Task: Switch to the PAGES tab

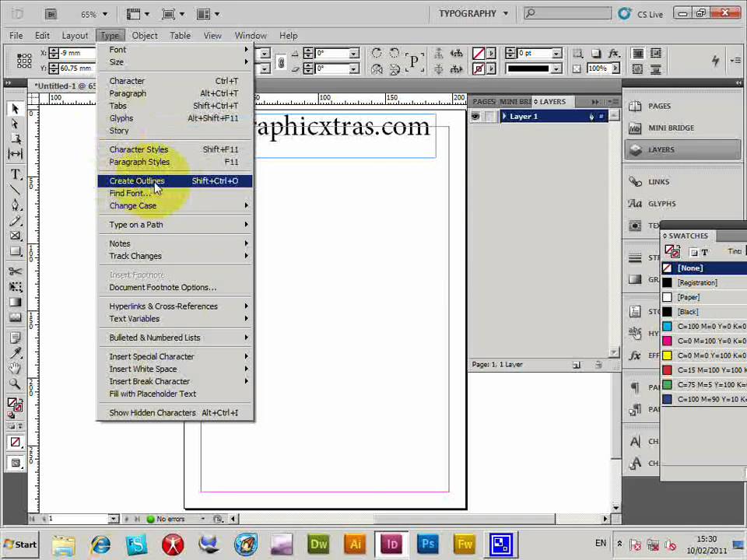Action: click(483, 102)
